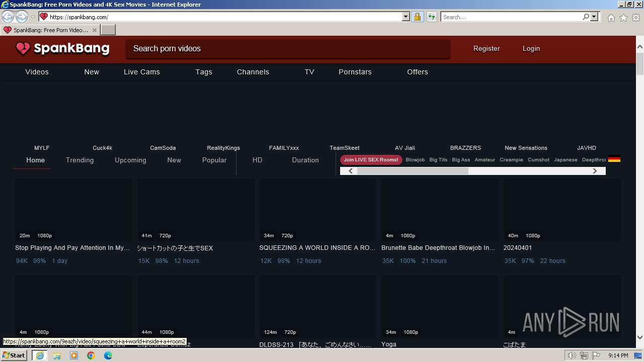Open File Explorer from the taskbar
This screenshot has height=362, width=644.
point(57,355)
